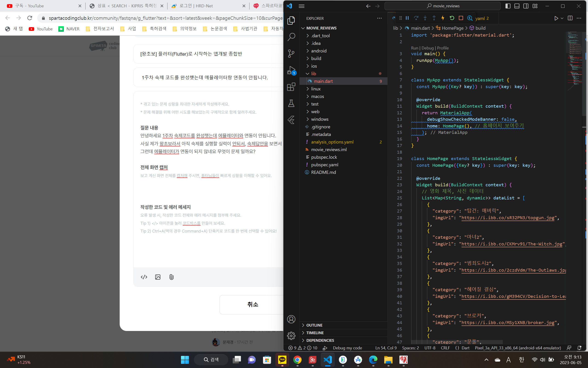Attach an image to the question
The height and width of the screenshot is (368, 588).
158,277
